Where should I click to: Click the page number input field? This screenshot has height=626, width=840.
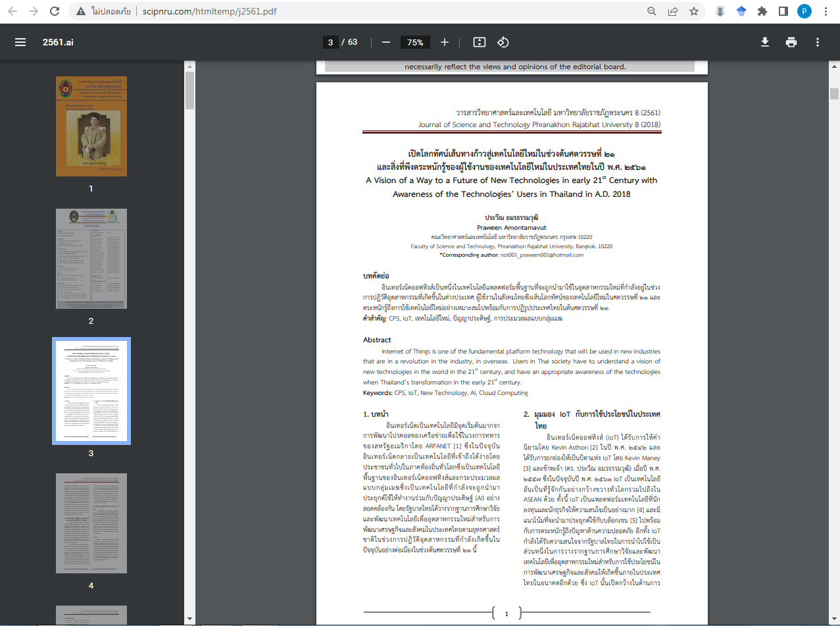330,42
